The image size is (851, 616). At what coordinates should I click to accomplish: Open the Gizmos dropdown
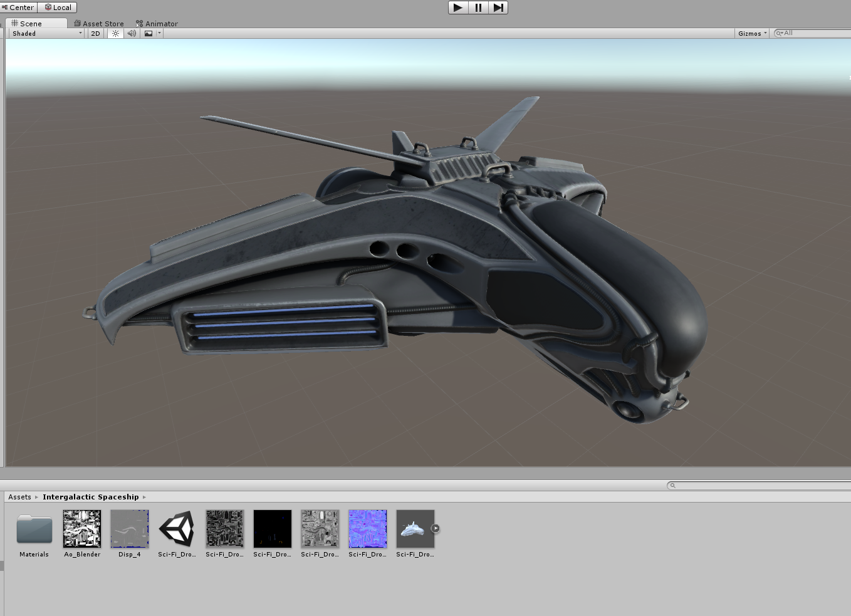click(x=751, y=33)
